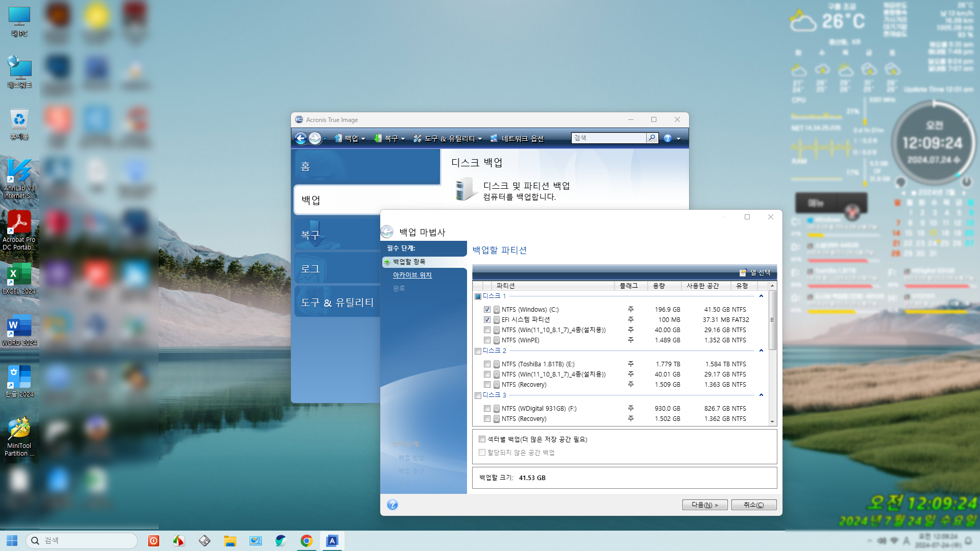Click the 검색 input field in Acronis
980x551 pixels.
point(609,138)
